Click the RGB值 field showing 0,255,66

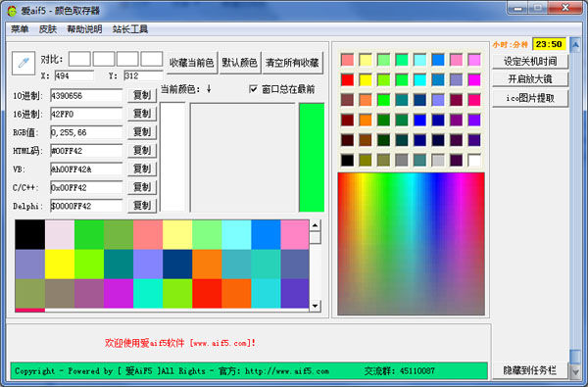[x=86, y=132]
